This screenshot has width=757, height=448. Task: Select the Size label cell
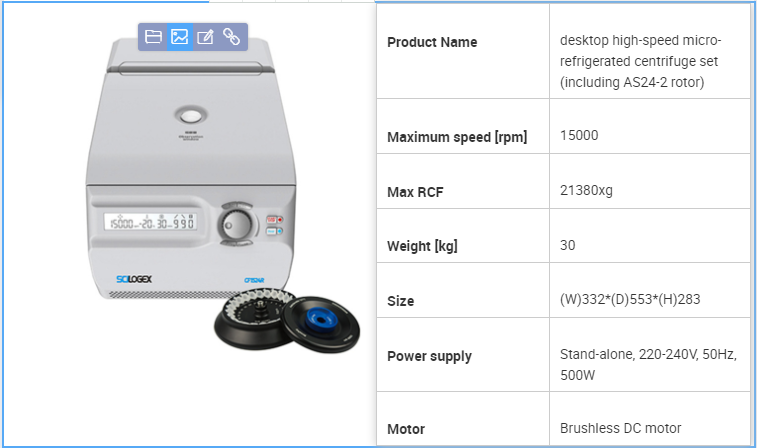click(x=463, y=291)
